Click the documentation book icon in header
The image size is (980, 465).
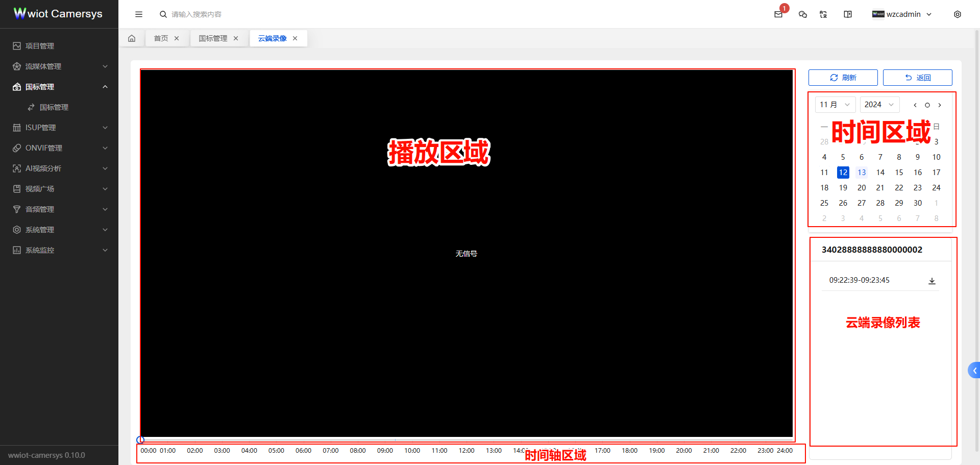847,14
